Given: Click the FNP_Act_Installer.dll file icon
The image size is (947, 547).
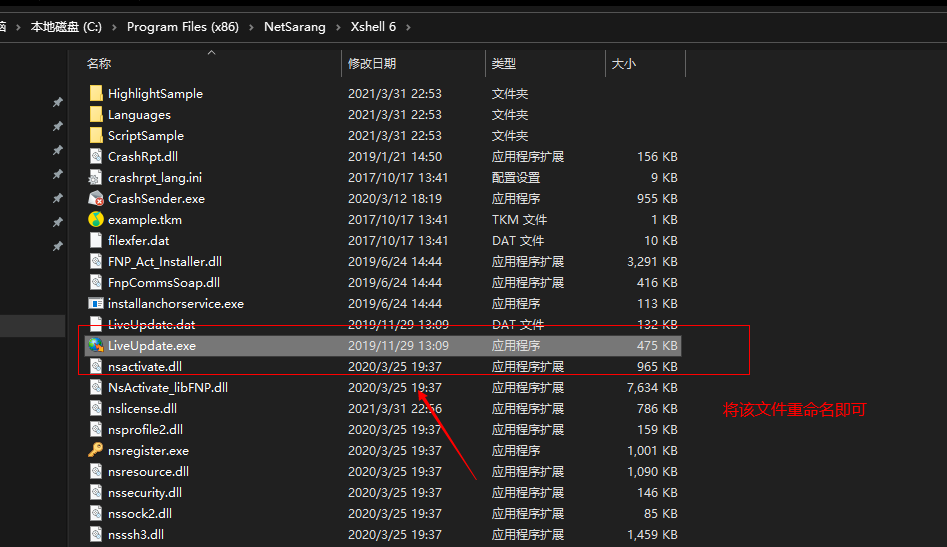Looking at the screenshot, I should pos(95,261).
